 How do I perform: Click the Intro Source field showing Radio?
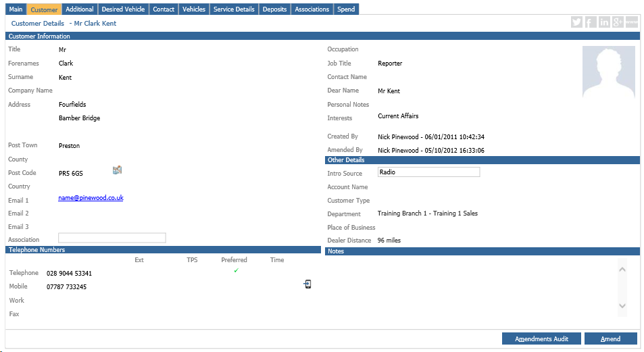pyautogui.click(x=429, y=172)
